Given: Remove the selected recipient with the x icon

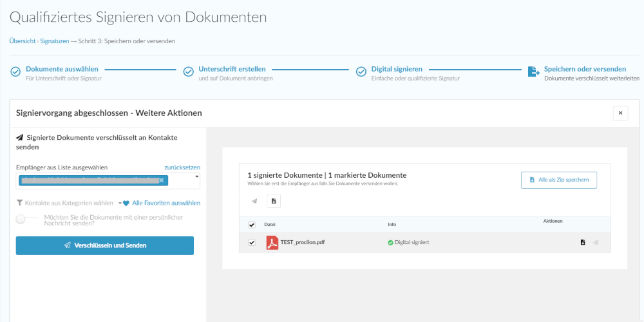Looking at the screenshot, I should pos(161,180).
